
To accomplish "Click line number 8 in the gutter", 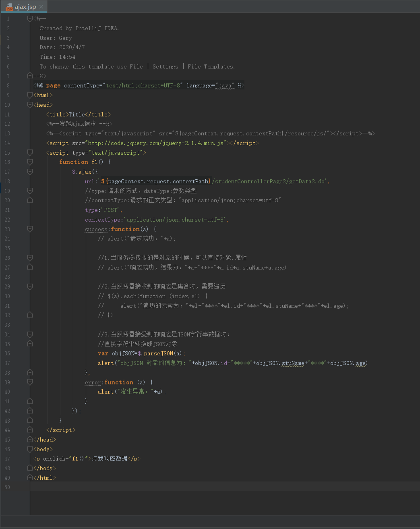I will (8, 85).
